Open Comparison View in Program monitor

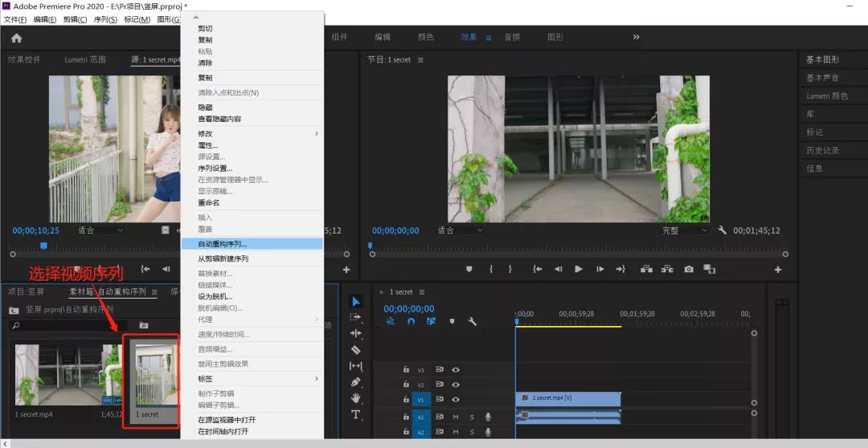point(709,269)
